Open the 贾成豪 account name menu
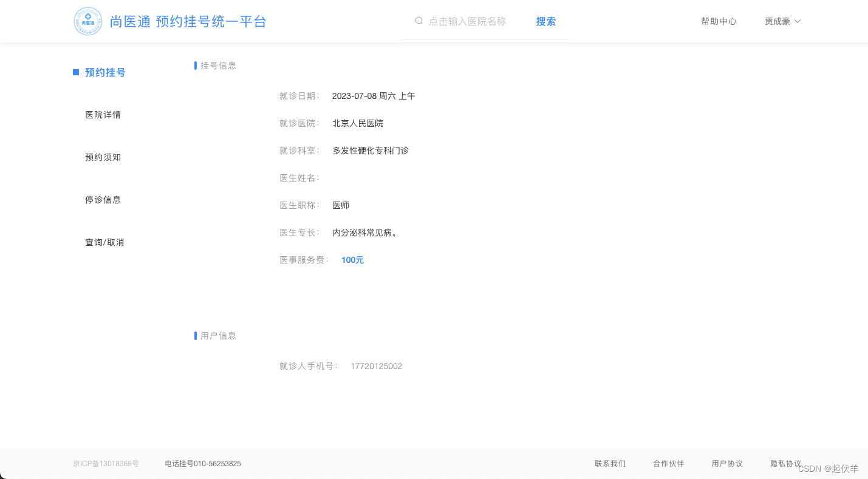The width and height of the screenshot is (868, 479). (777, 21)
